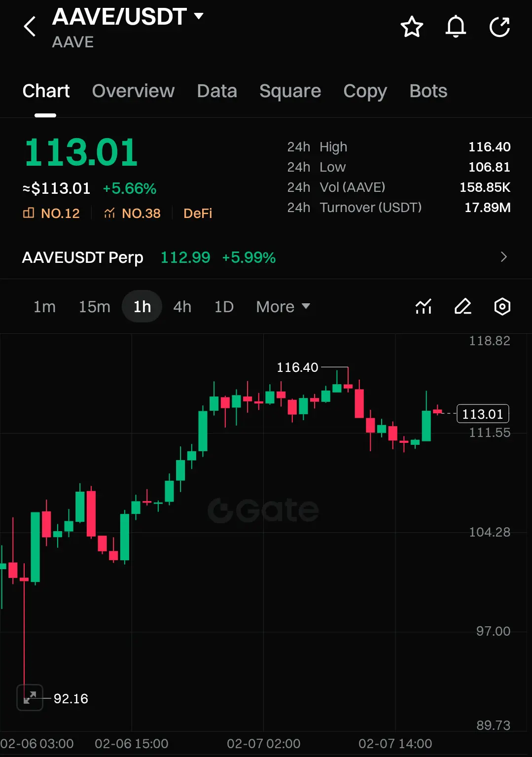Tap the 116.40 high marker on chart
The width and height of the screenshot is (532, 757).
[x=297, y=367]
